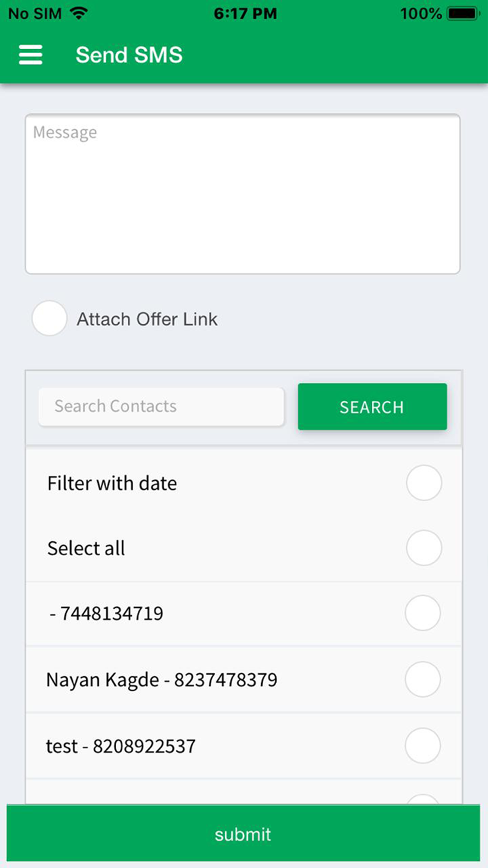Click the submit button
Image resolution: width=488 pixels, height=868 pixels.
tap(243, 833)
